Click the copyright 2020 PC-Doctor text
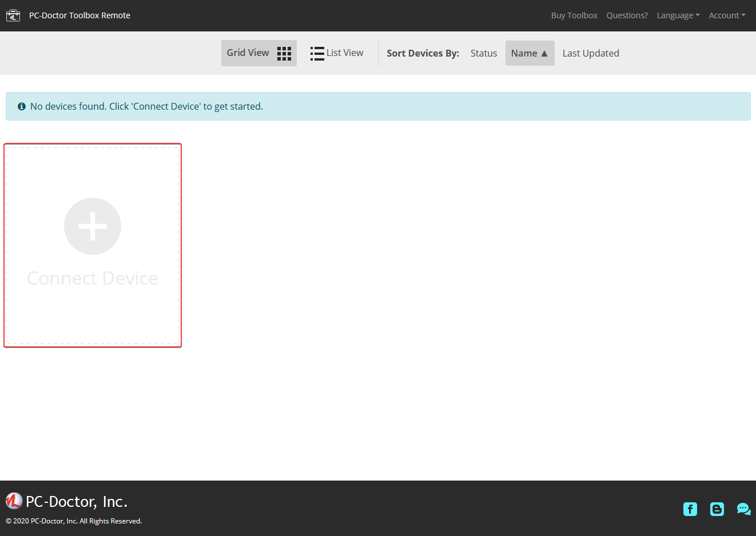 [x=74, y=521]
